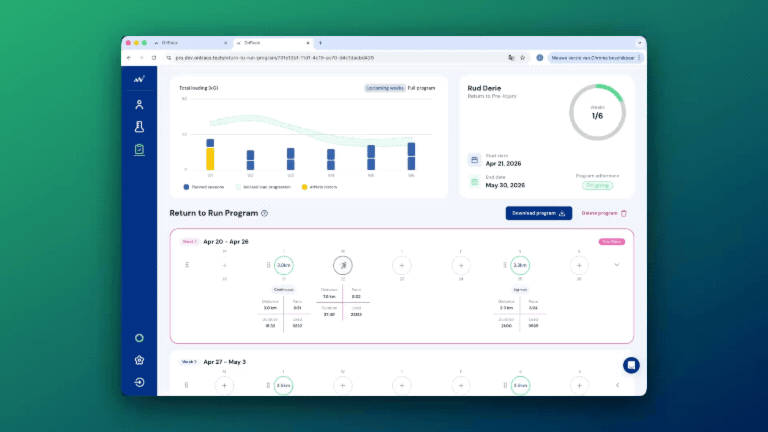Viewport: 768px width, 432px height.
Task: Click the "Continuous" session tag
Action: [284, 289]
